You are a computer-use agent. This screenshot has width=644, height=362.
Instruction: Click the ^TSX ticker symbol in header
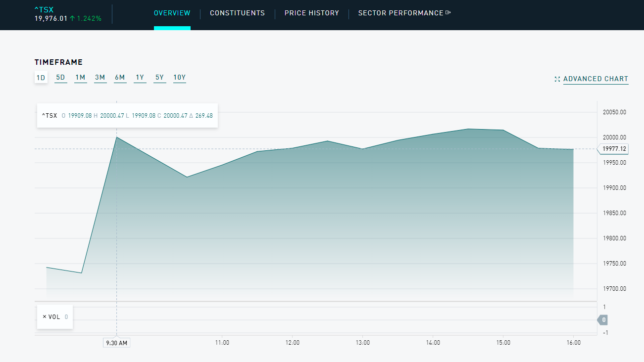pyautogui.click(x=44, y=10)
